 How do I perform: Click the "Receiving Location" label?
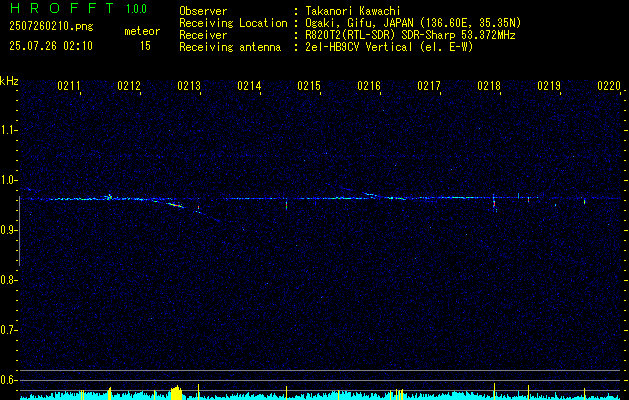(x=233, y=23)
